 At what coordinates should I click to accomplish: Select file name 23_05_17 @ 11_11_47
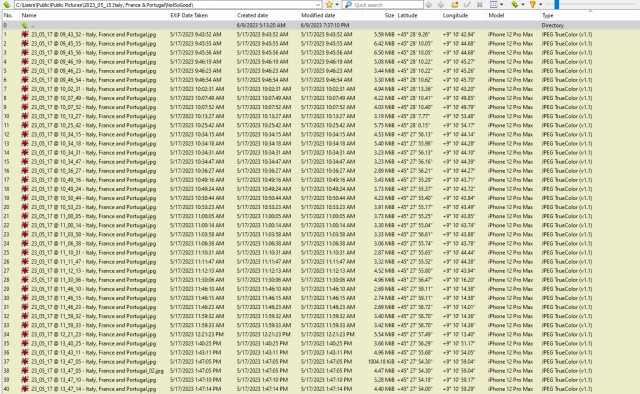click(93, 262)
